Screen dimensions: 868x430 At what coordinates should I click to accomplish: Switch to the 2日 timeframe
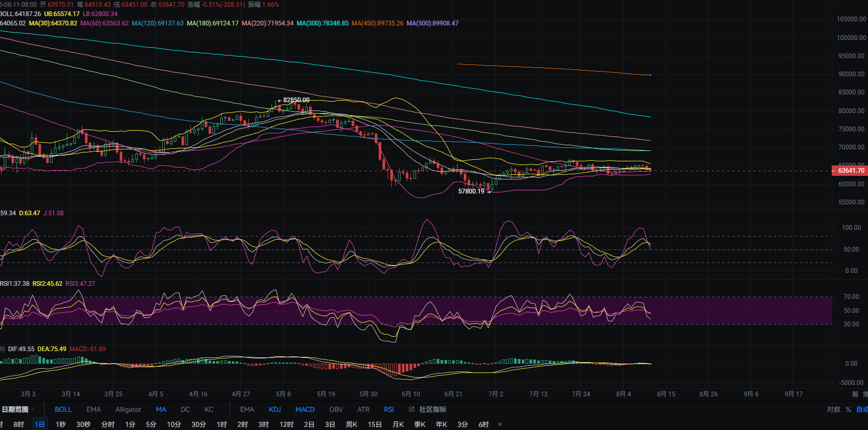(309, 424)
